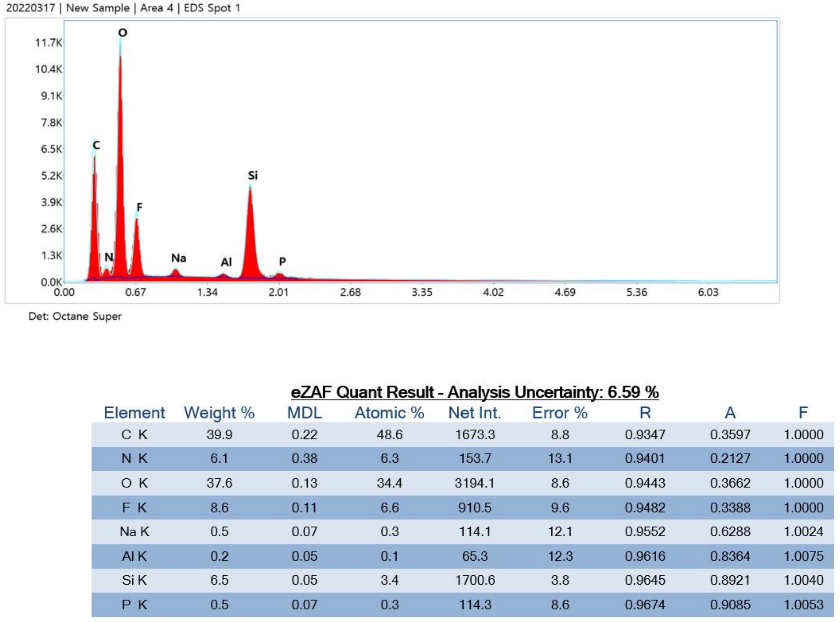Select the Atomic % column header

pos(389,413)
